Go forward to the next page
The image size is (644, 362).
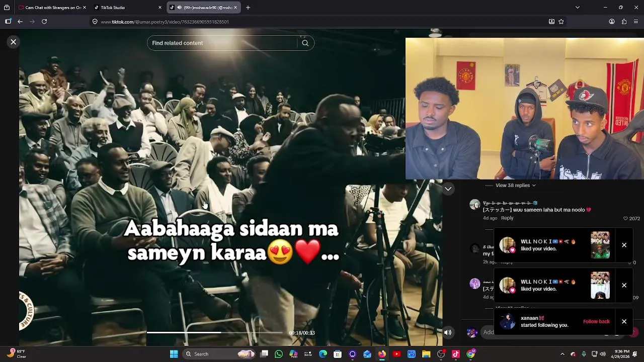[x=32, y=22]
